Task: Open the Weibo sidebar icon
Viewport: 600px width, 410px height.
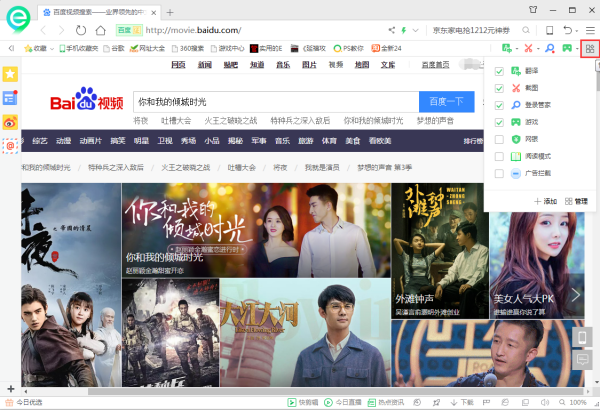Action: [x=10, y=122]
